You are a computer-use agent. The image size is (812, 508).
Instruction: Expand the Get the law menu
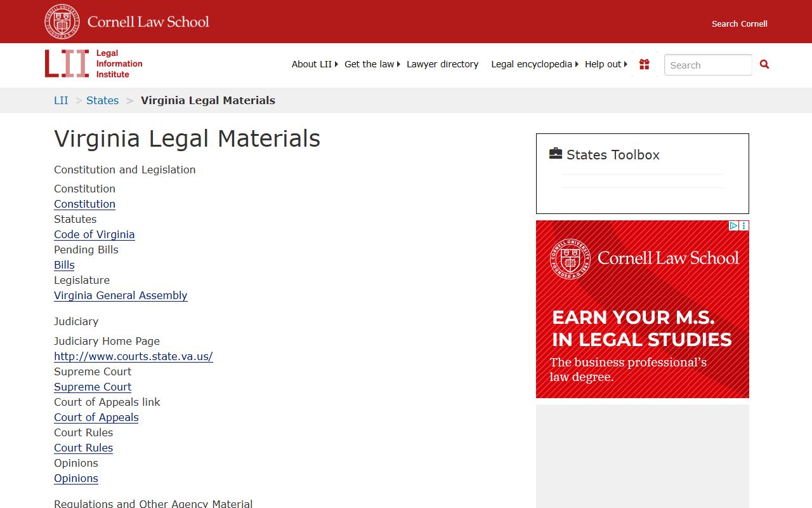coord(372,64)
